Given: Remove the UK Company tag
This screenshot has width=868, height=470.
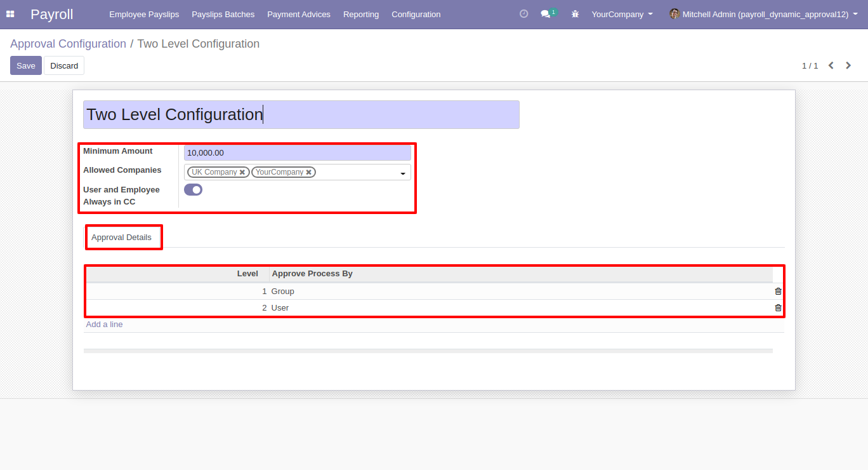Looking at the screenshot, I should coord(242,172).
